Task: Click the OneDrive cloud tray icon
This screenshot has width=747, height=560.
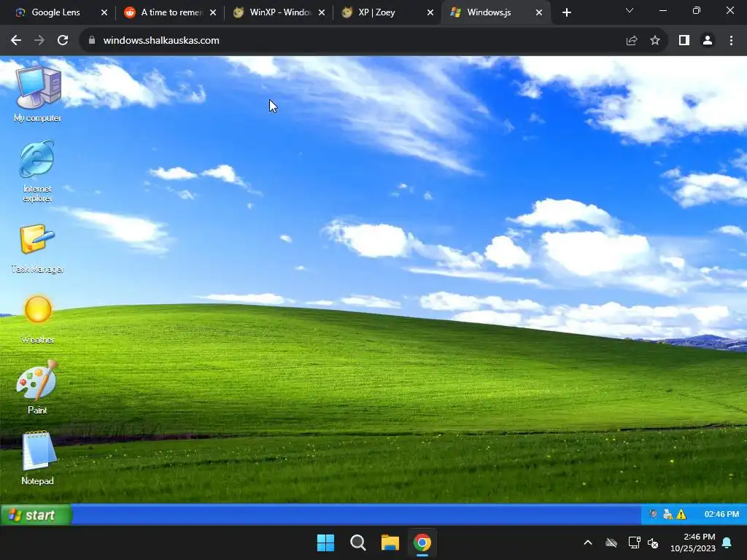Action: point(611,542)
